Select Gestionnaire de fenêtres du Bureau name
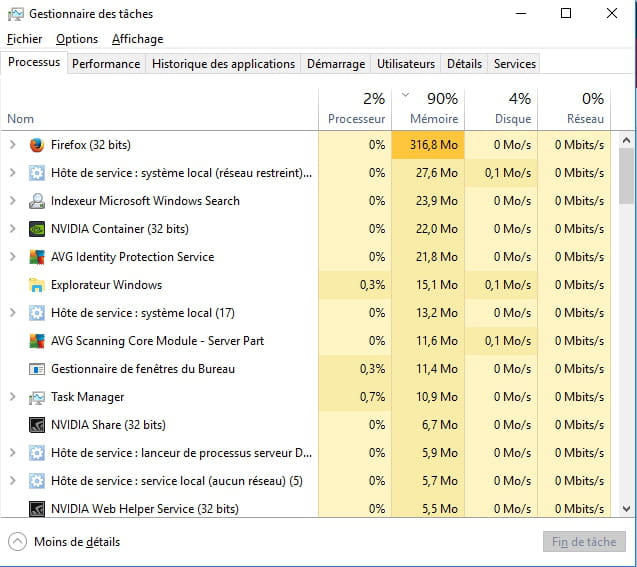 [143, 369]
